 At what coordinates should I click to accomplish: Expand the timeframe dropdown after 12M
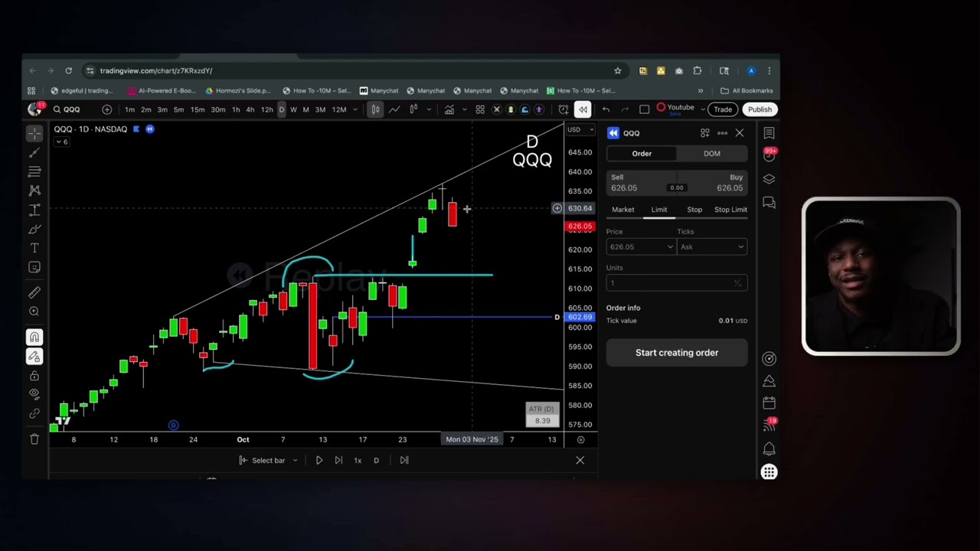tap(355, 109)
